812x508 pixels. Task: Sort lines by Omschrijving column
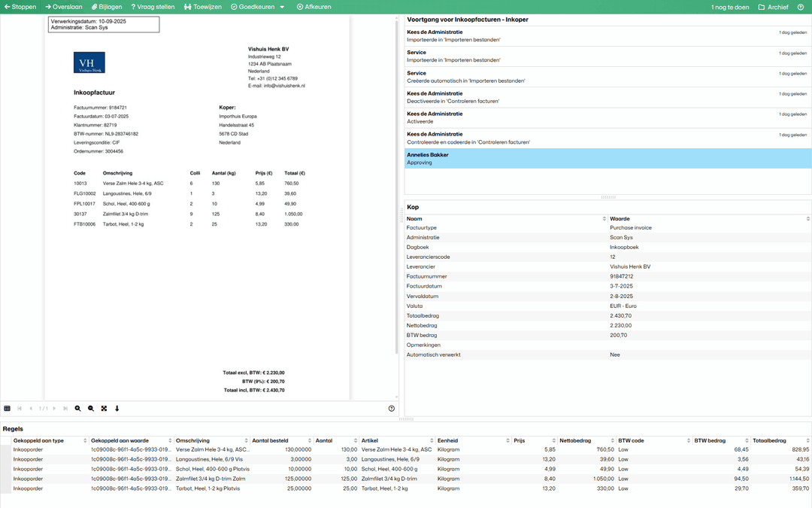point(246,441)
